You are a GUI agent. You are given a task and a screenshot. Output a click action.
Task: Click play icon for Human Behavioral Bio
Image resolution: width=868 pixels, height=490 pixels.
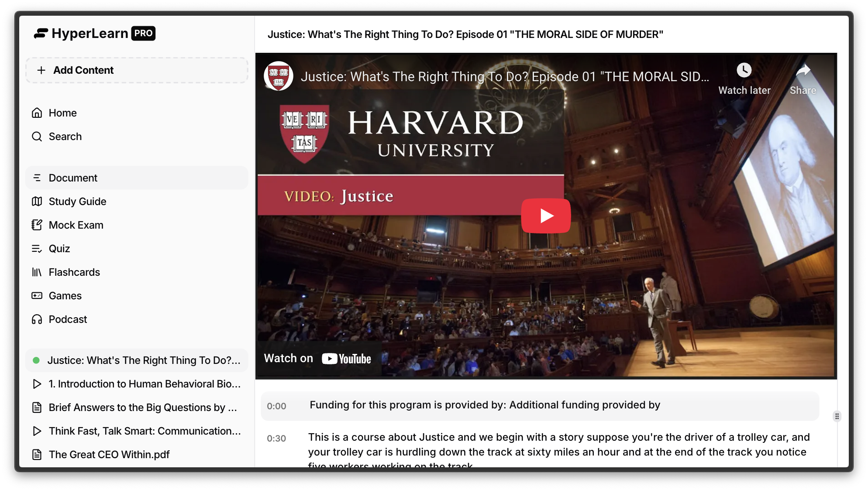[37, 384]
